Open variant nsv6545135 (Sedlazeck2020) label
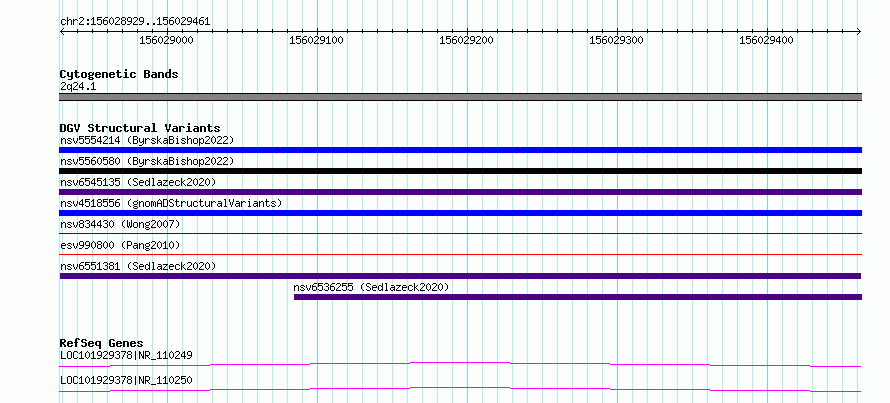This screenshot has height=403, width=890. coord(138,182)
